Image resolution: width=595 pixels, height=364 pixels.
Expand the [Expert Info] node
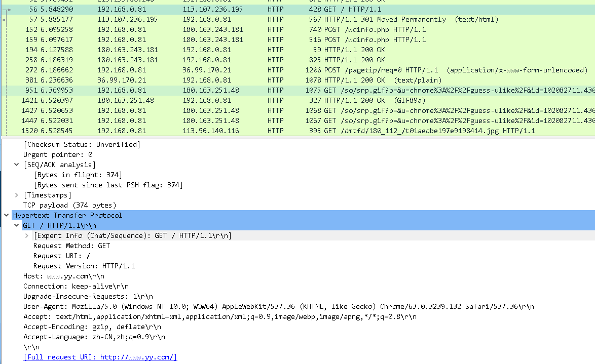tap(26, 235)
